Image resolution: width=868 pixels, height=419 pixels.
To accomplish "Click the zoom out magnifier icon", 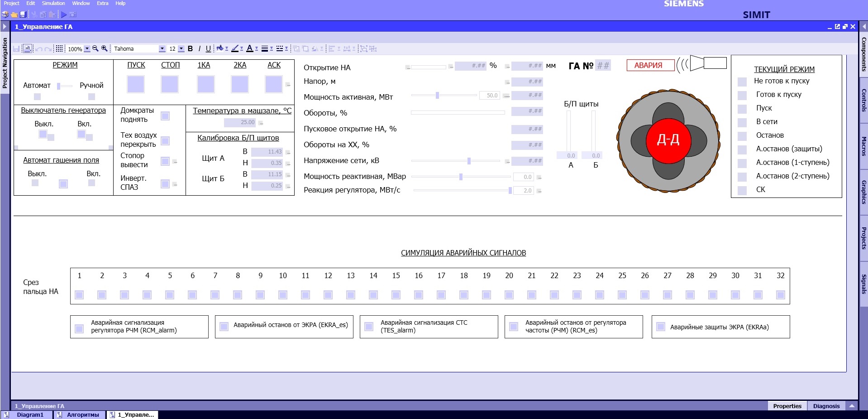I will click(x=95, y=48).
